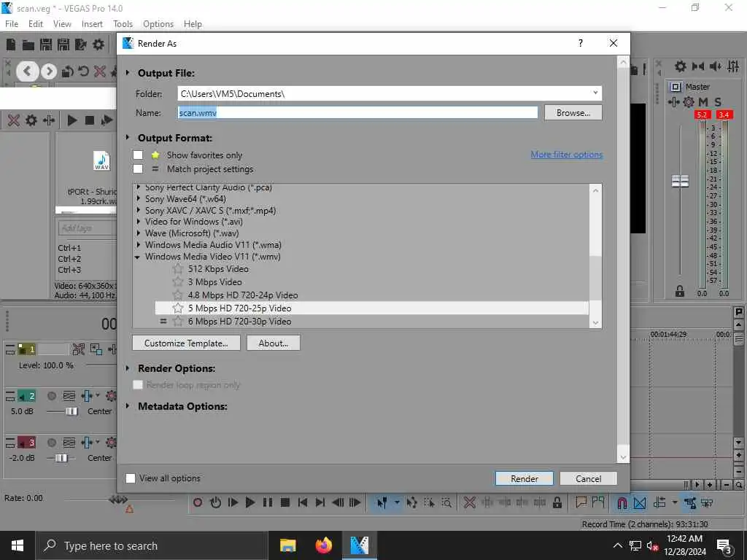747x560 pixels.
Task: Click the Delete icon in edit toolbar
Action: click(x=470, y=502)
